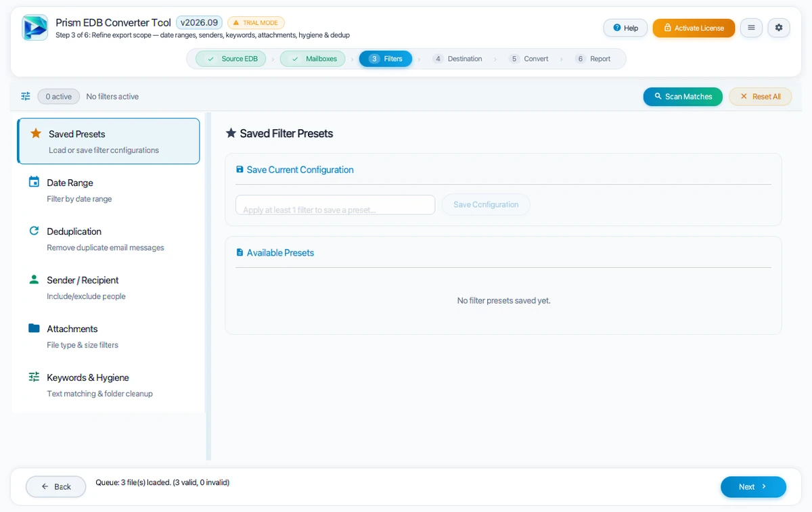
Task: Click 'Available Presets' heading
Action: point(280,252)
